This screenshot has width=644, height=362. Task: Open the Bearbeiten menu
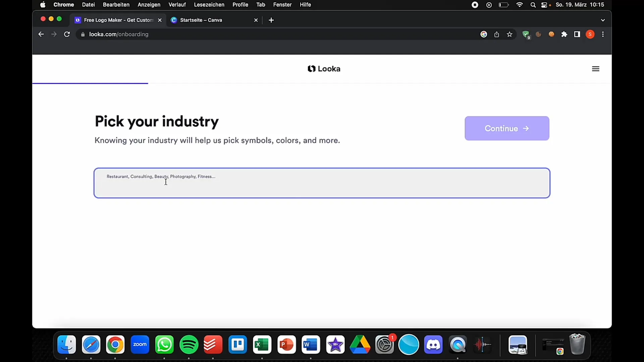point(116,5)
